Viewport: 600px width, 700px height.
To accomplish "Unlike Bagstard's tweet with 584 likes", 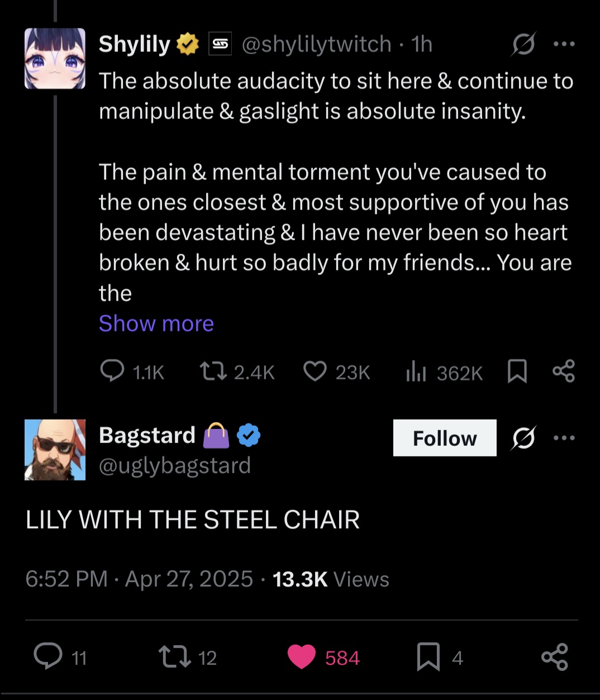I will tap(302, 656).
